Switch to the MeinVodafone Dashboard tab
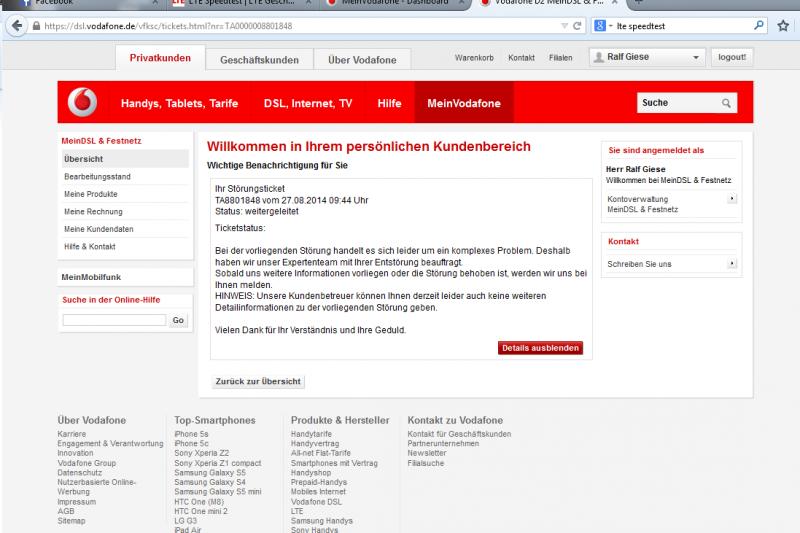The height and width of the screenshot is (533, 800). (395, 3)
